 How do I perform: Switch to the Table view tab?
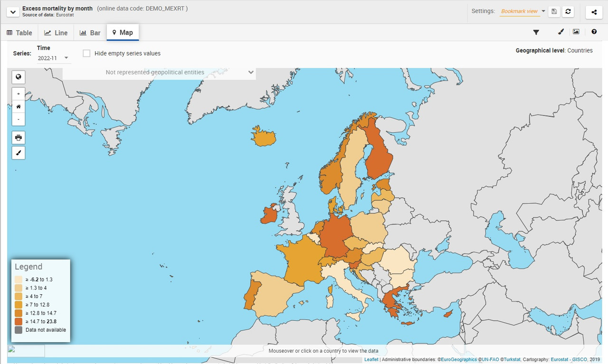click(x=19, y=33)
